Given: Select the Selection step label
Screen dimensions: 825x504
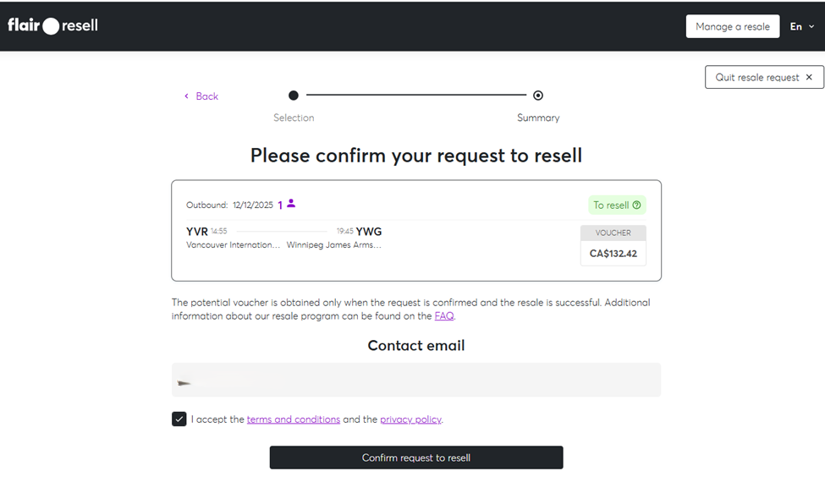Looking at the screenshot, I should tap(294, 118).
